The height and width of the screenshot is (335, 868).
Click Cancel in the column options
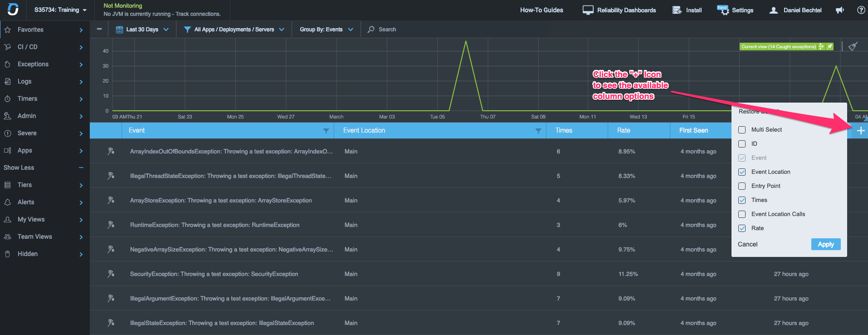747,244
